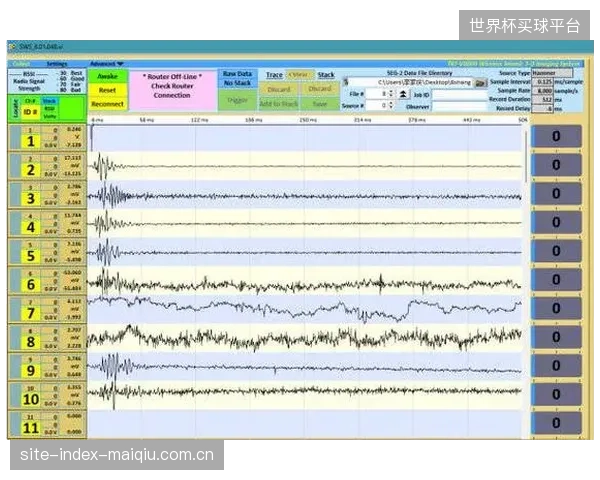This screenshot has width=600, height=480.
Task: Click the Add to Stack button
Action: 279,104
